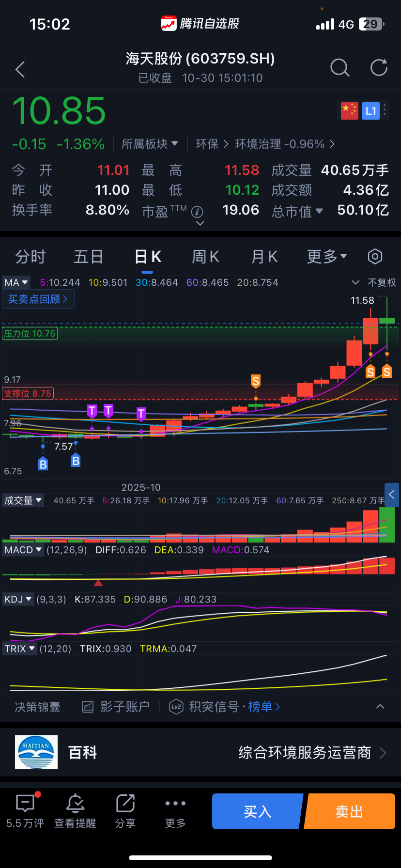Screen dimensions: 401x868
Task: Open KDJ indicator dropdown
Action: click(x=18, y=599)
